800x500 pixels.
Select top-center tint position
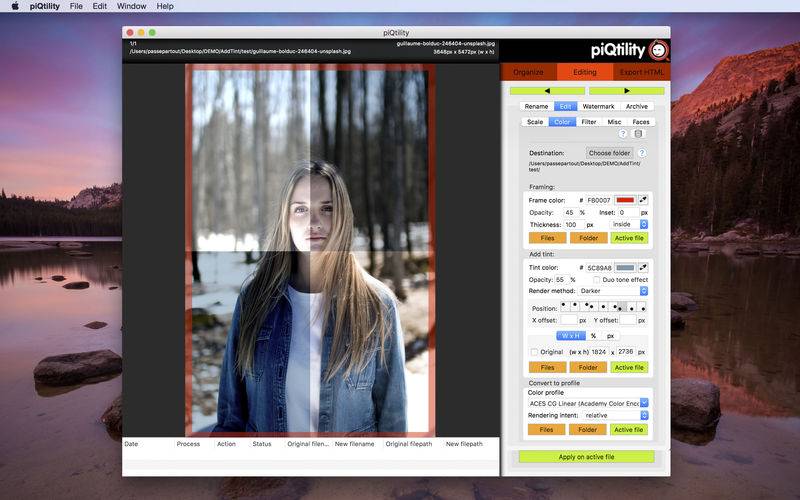(574, 306)
